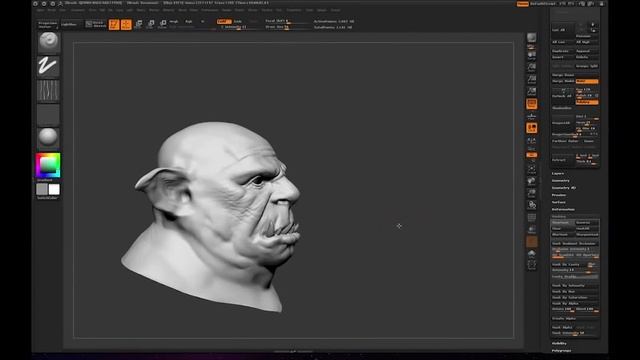Click the main color picker square
The height and width of the screenshot is (360, 640).
[x=48, y=165]
